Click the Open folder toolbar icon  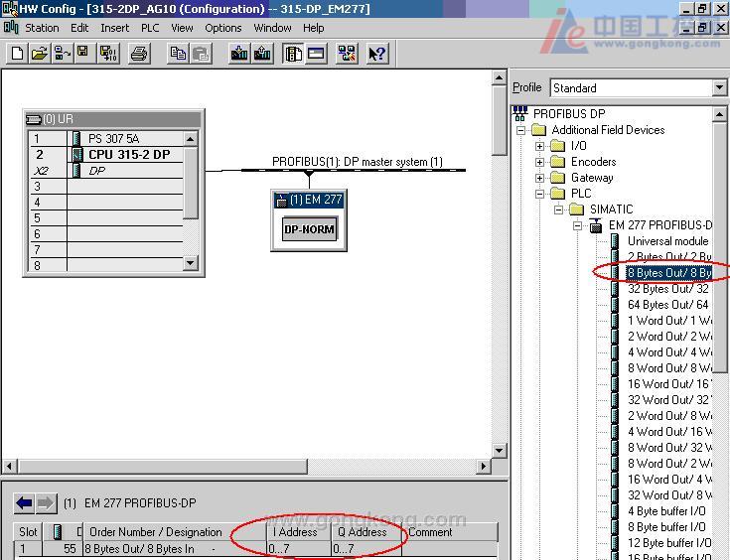click(x=40, y=53)
